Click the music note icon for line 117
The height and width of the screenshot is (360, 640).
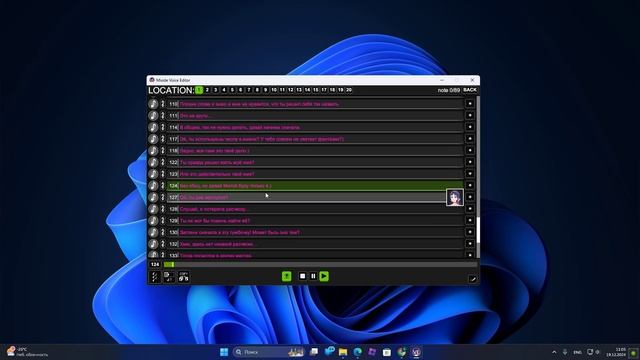click(153, 139)
